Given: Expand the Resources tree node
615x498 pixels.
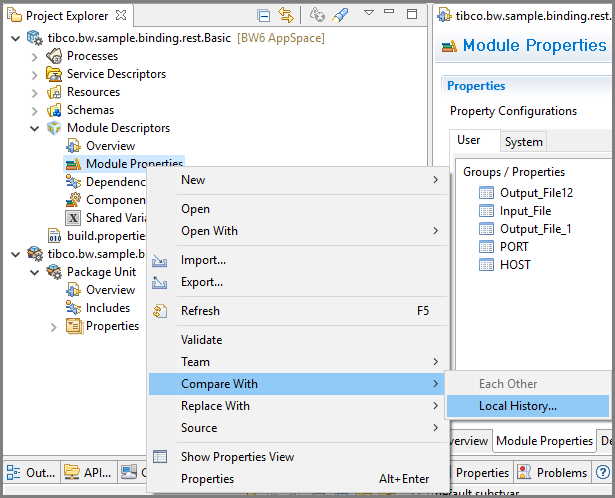Looking at the screenshot, I should pyautogui.click(x=35, y=93).
